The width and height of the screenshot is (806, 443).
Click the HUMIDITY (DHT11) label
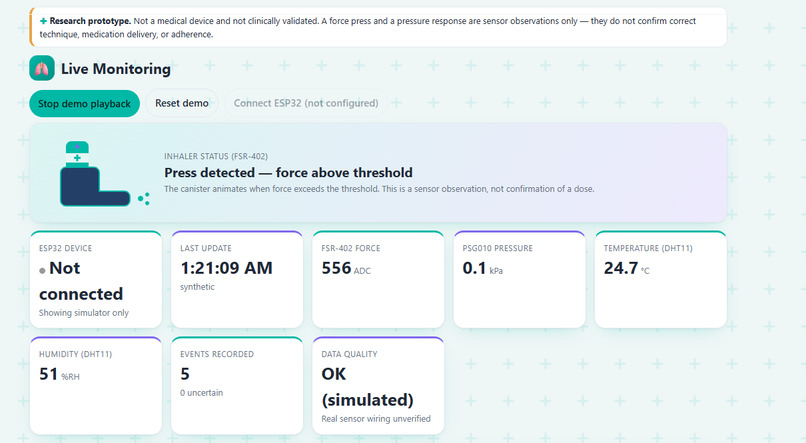76,354
